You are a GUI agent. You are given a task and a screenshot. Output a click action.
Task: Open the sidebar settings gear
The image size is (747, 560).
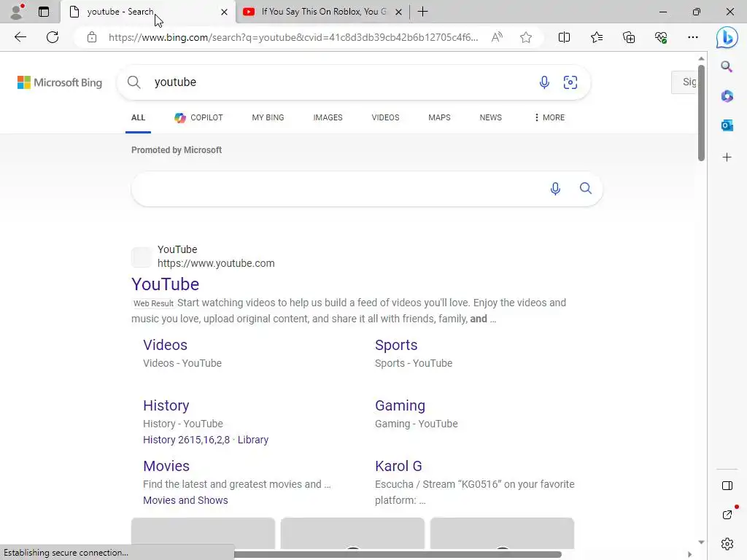point(727,543)
